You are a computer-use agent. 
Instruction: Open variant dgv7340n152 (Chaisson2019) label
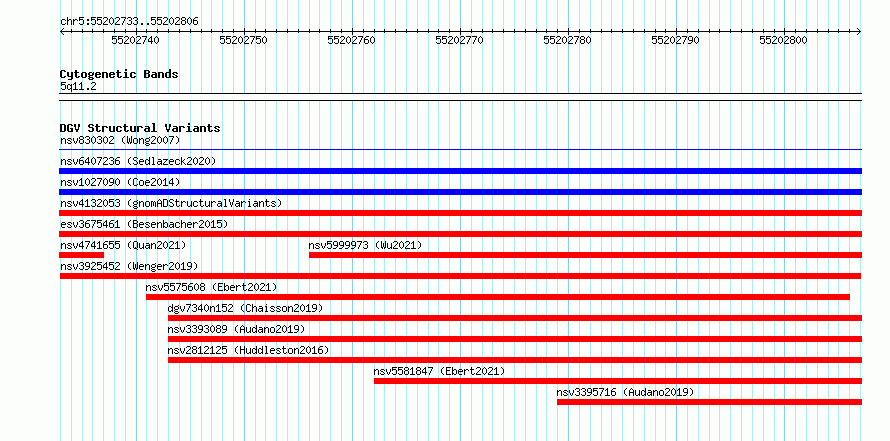pyautogui.click(x=245, y=308)
